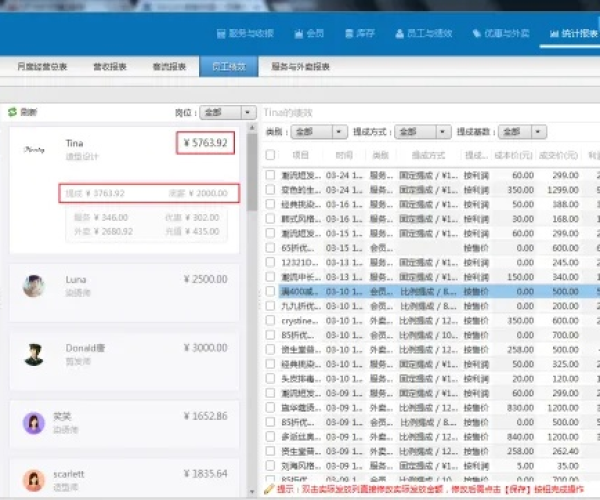Click the 底薪 ¥ 2000.00 value

[x=198, y=193]
